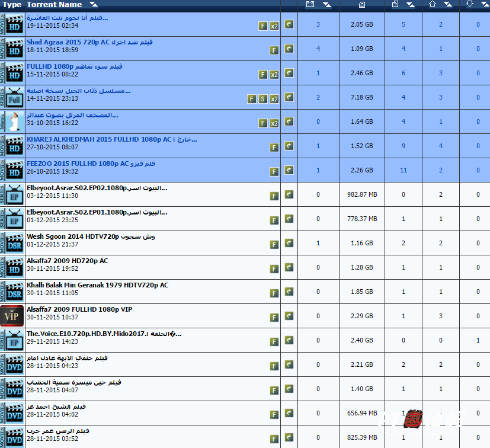Click the Type column header

point(12,5)
